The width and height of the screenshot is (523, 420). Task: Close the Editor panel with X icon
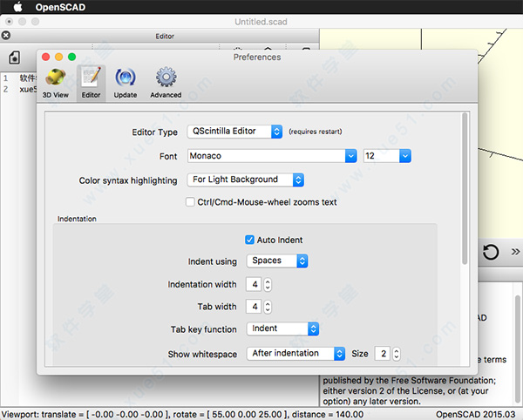pyautogui.click(x=6, y=36)
